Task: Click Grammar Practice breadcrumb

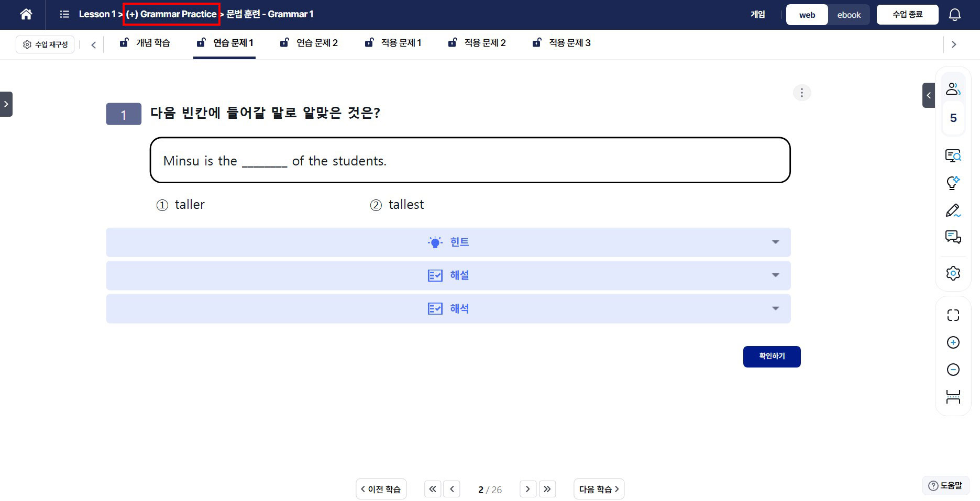Action: pos(171,14)
